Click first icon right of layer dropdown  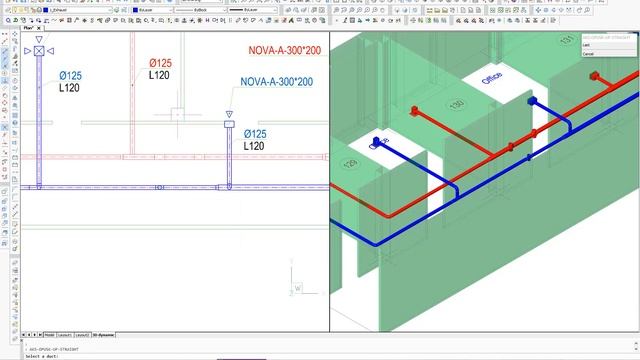[117, 10]
